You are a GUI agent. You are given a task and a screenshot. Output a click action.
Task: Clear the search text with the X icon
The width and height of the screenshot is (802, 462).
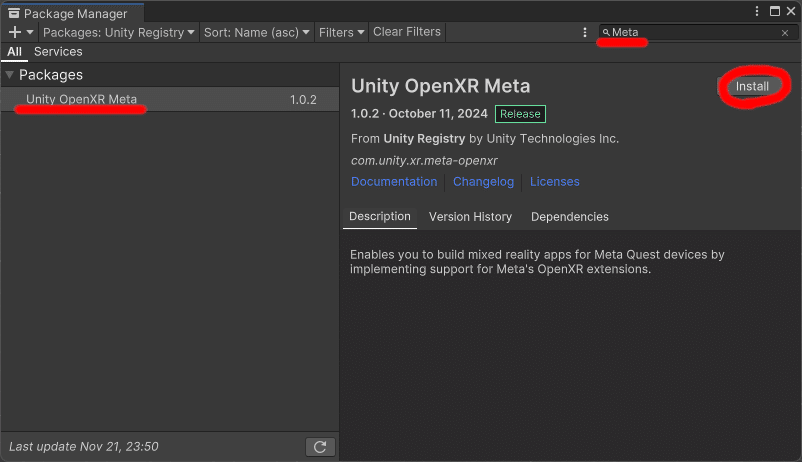tap(785, 33)
